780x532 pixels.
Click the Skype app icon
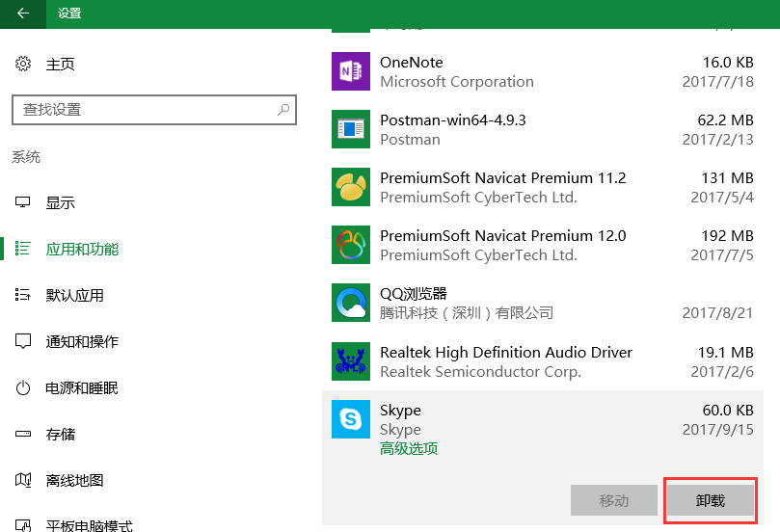pos(351,419)
